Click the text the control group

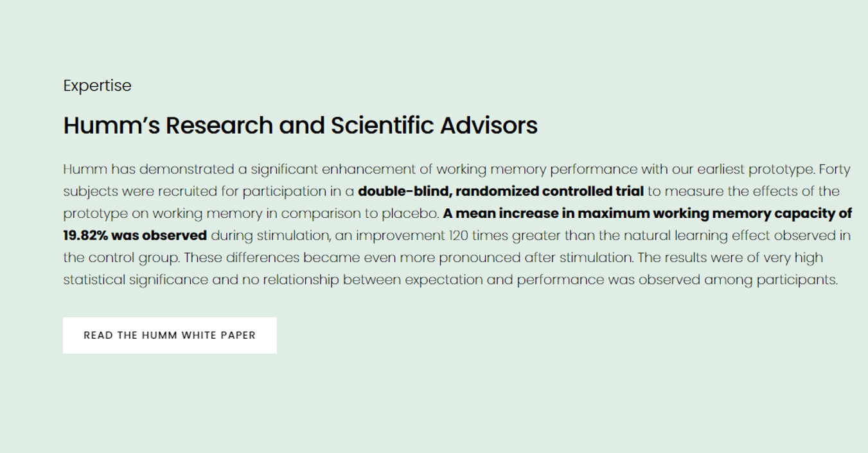[x=121, y=258]
